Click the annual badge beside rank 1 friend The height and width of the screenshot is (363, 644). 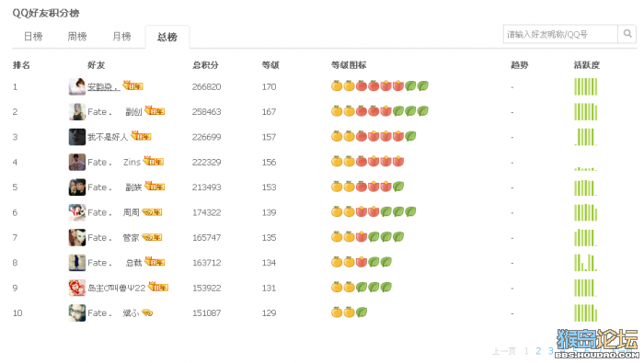[133, 85]
